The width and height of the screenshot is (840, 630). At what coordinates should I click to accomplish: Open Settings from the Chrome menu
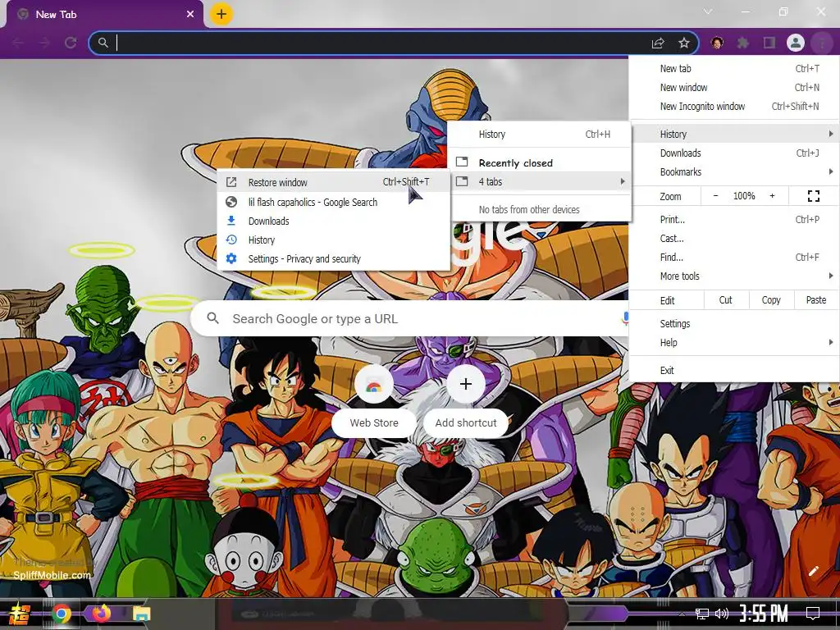click(x=734, y=323)
